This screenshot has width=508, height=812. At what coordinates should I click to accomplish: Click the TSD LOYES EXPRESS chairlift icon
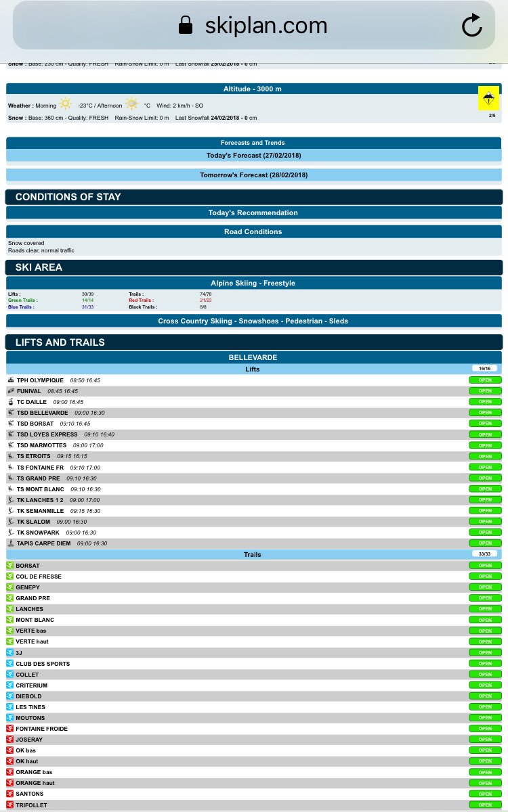pyautogui.click(x=11, y=434)
